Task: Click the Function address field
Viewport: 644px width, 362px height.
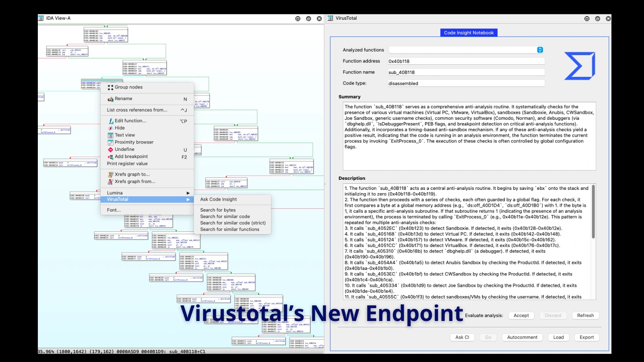Action: [466, 61]
